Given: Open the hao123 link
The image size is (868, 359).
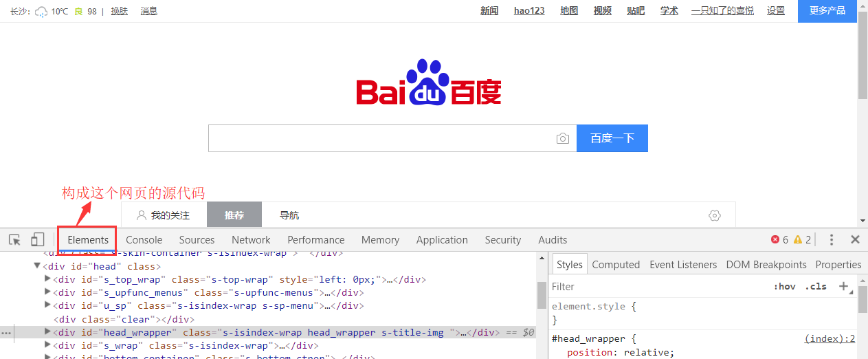Looking at the screenshot, I should click(528, 10).
